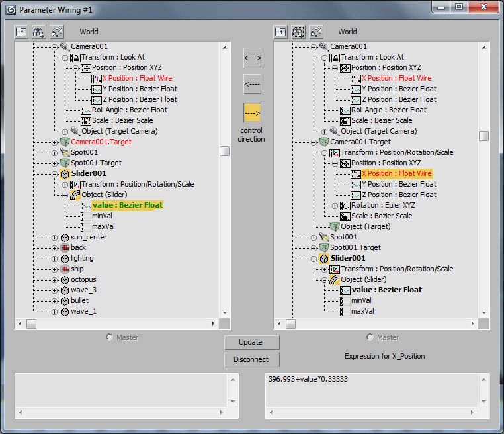Viewport: 504px width, 434px height.
Task: Select the two-way connection direction button
Action: [x=252, y=58]
